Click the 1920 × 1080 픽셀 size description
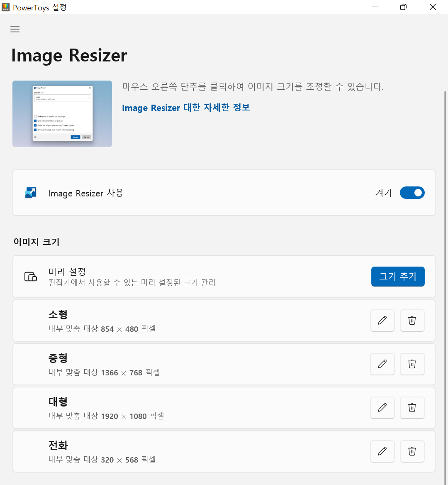 (x=106, y=416)
